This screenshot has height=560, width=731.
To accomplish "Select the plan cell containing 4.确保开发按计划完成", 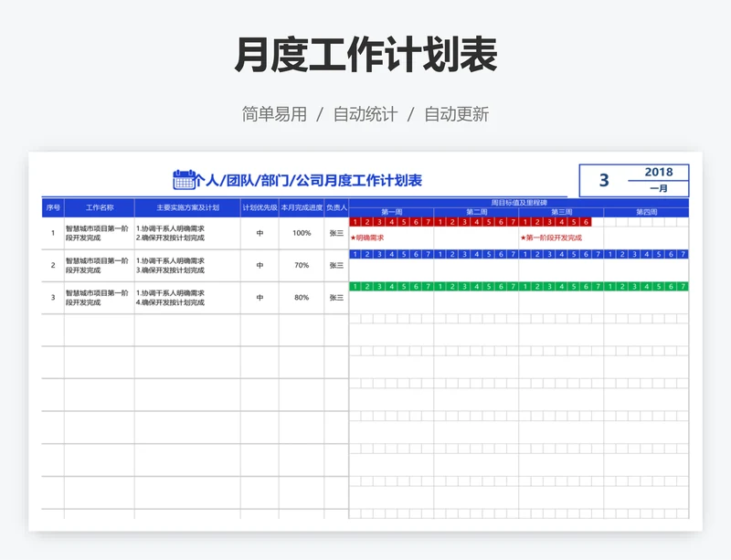I will pyautogui.click(x=187, y=298).
